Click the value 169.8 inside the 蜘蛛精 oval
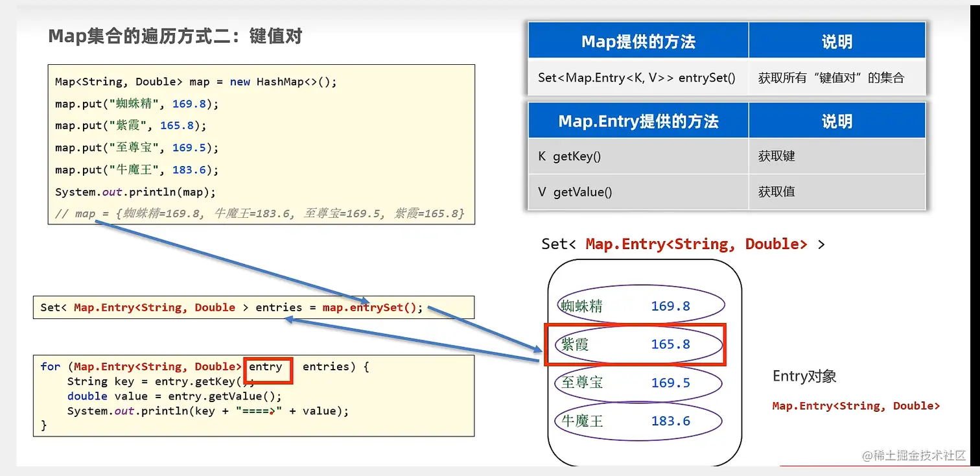The height and width of the screenshot is (476, 980). pos(670,306)
